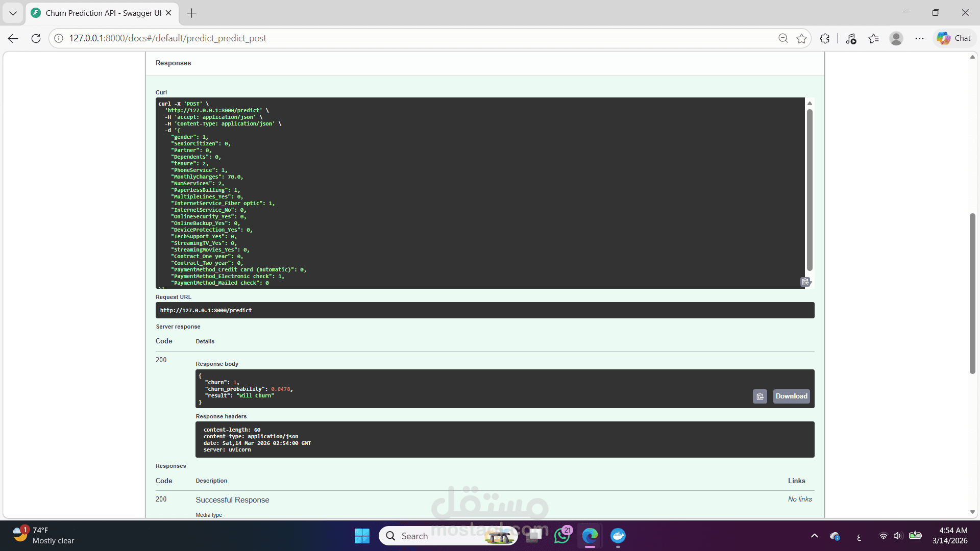Go back to previous page
The image size is (980, 551).
pos(13,38)
